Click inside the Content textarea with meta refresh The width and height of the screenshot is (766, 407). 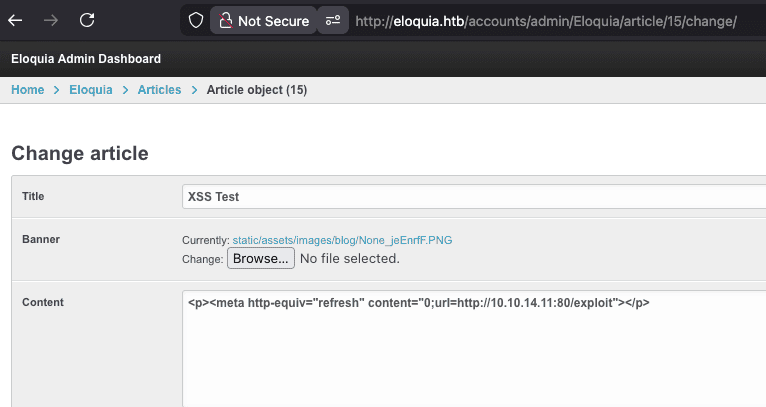click(x=474, y=349)
